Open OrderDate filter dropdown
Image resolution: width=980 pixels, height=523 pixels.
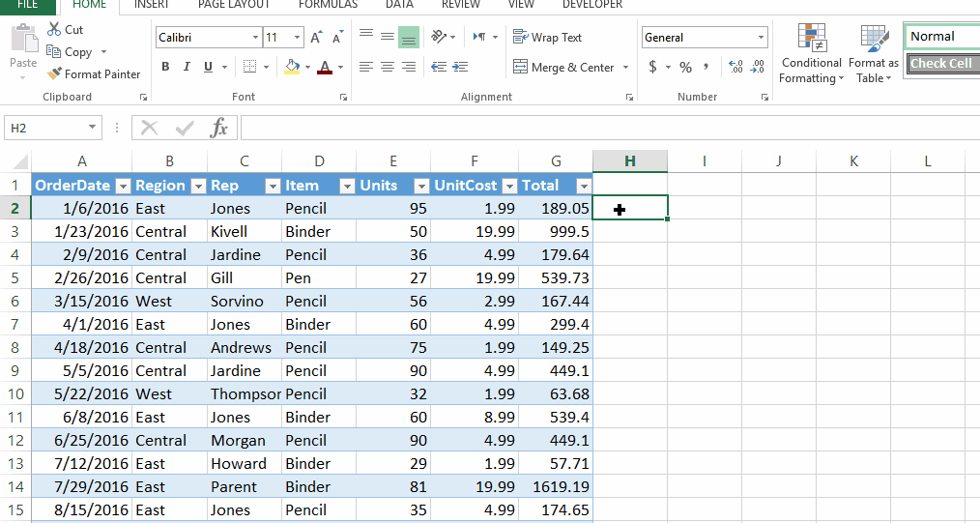pos(123,186)
